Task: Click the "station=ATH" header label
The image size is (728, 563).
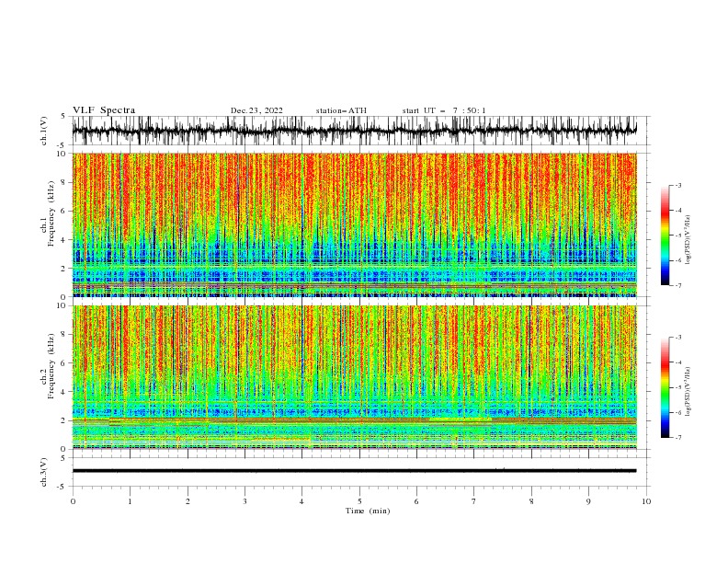Action: 341,110
